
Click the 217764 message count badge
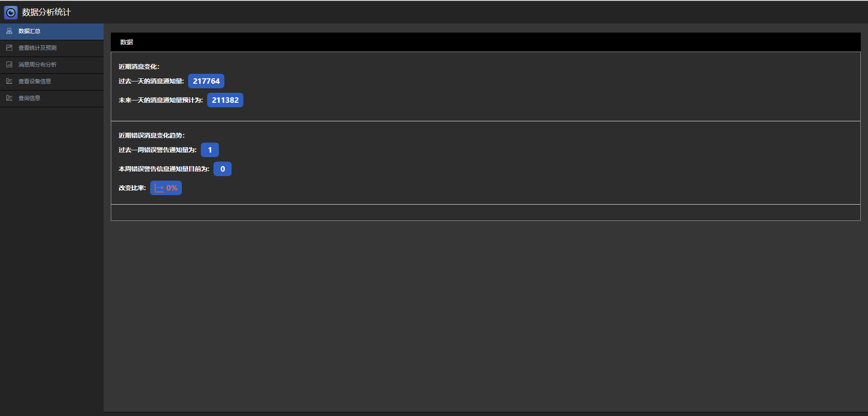coord(206,81)
